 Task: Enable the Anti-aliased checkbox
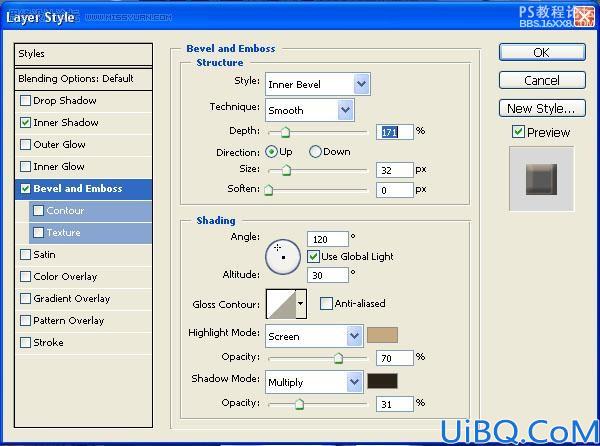[x=326, y=304]
